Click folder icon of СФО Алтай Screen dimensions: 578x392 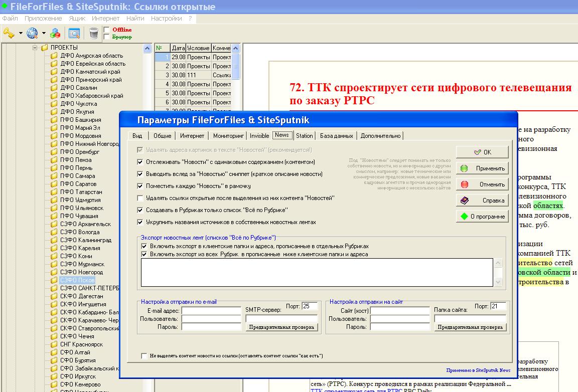(54, 352)
